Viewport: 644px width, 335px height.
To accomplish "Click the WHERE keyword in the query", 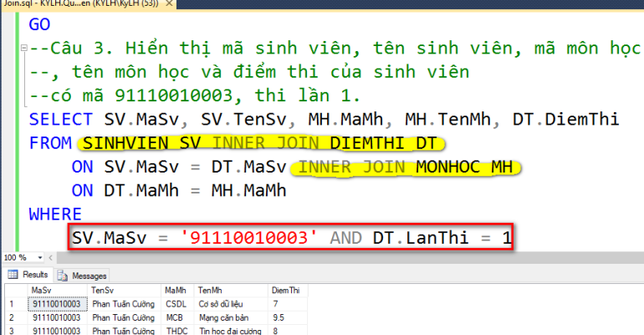I will click(x=55, y=214).
